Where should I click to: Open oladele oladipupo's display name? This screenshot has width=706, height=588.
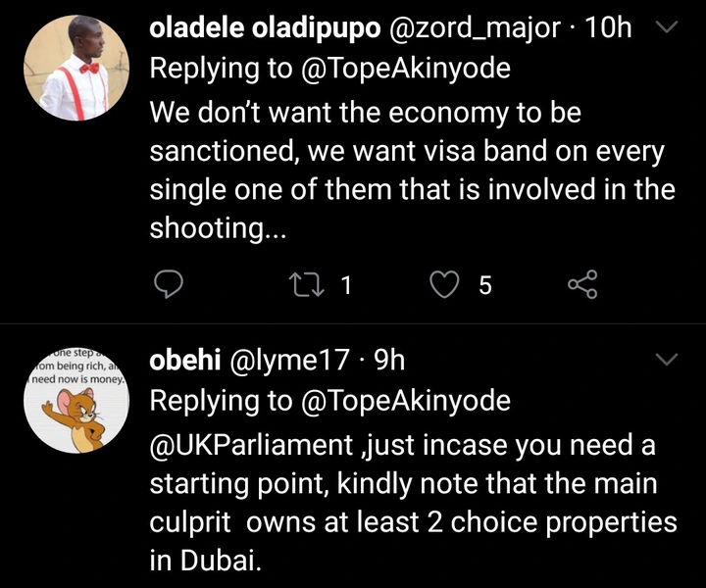[x=263, y=29]
